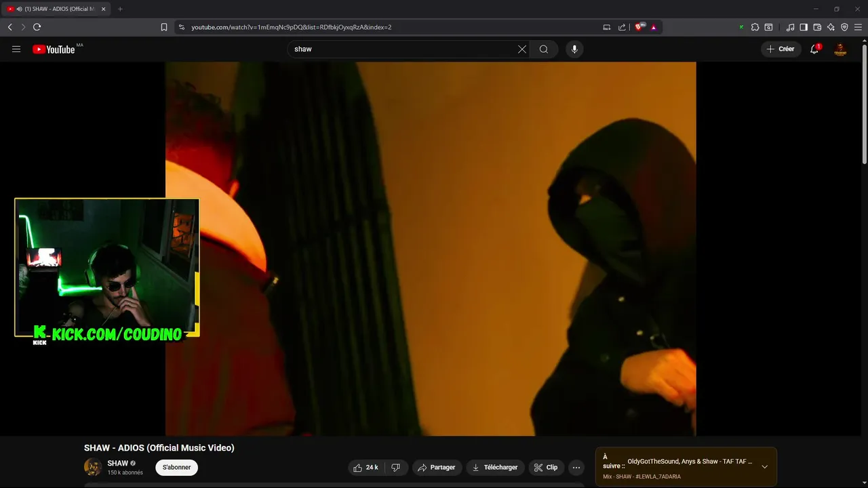Open the notifications bell
Viewport: 868px width, 488px height.
click(814, 49)
